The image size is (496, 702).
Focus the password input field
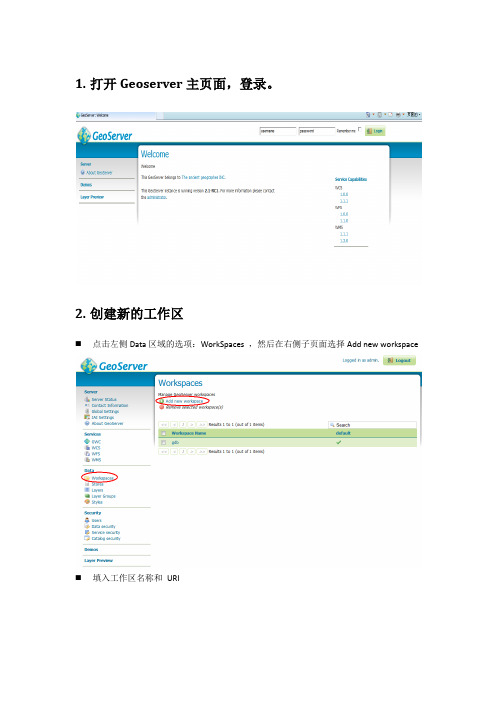pos(316,131)
